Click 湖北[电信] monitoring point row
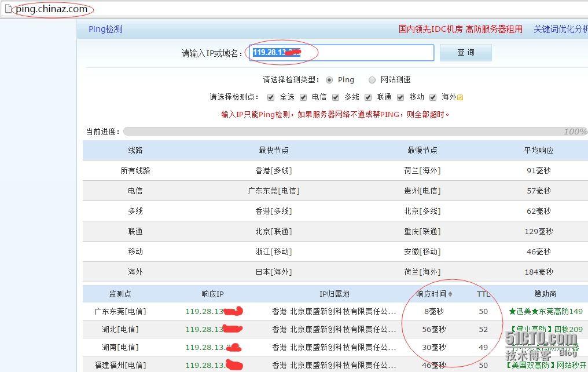The image size is (588, 372). (x=120, y=329)
